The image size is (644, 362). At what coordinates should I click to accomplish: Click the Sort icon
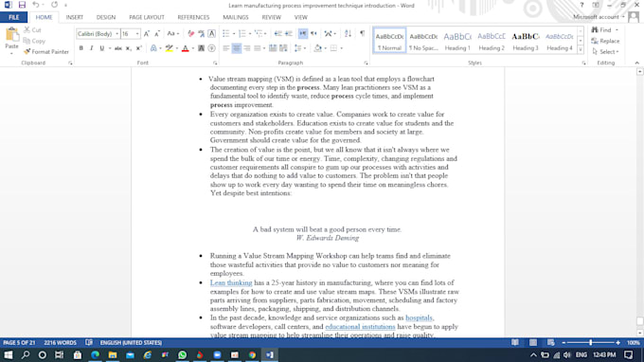348,34
